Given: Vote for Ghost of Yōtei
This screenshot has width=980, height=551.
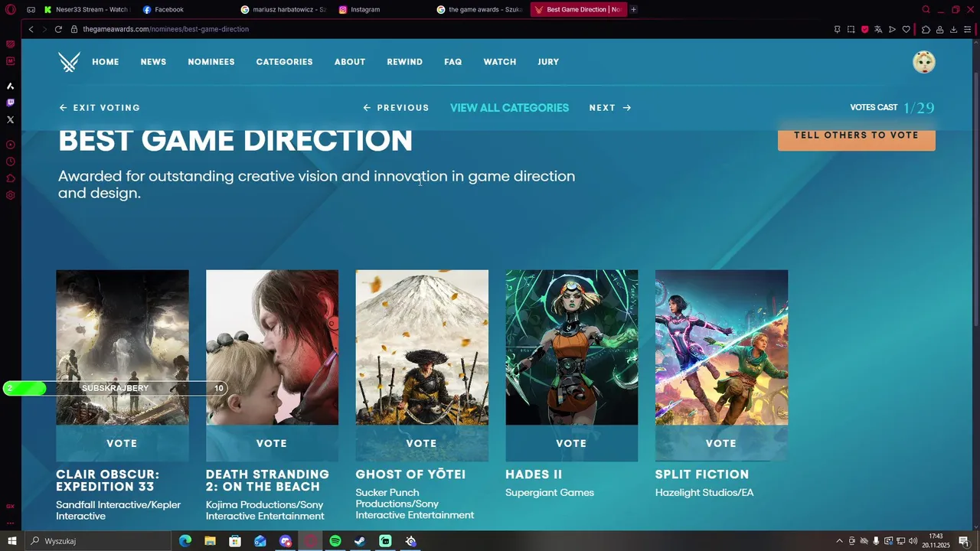Looking at the screenshot, I should point(421,443).
